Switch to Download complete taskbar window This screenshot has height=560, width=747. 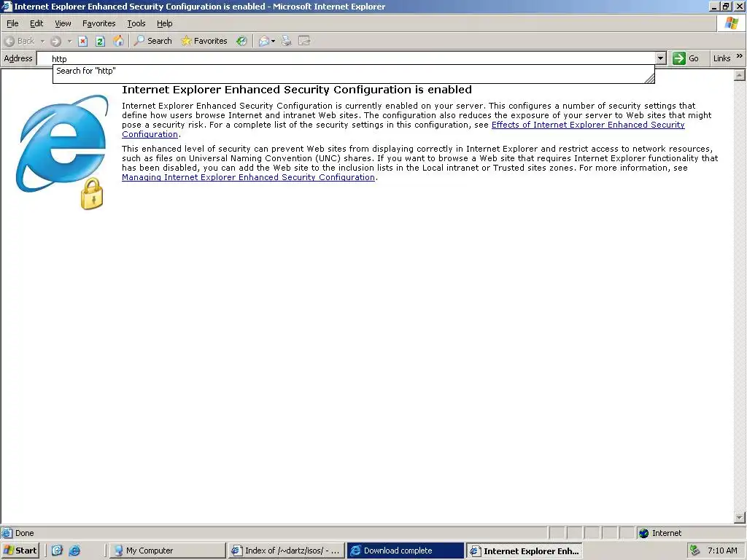(406, 551)
